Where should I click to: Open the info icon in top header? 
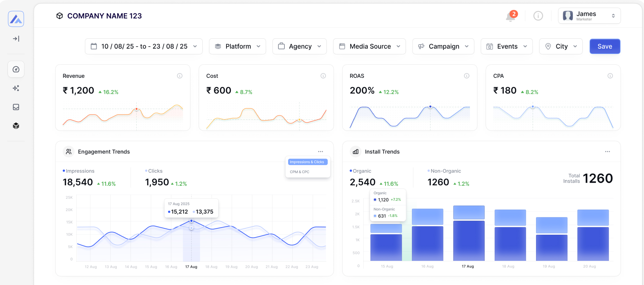(x=538, y=16)
